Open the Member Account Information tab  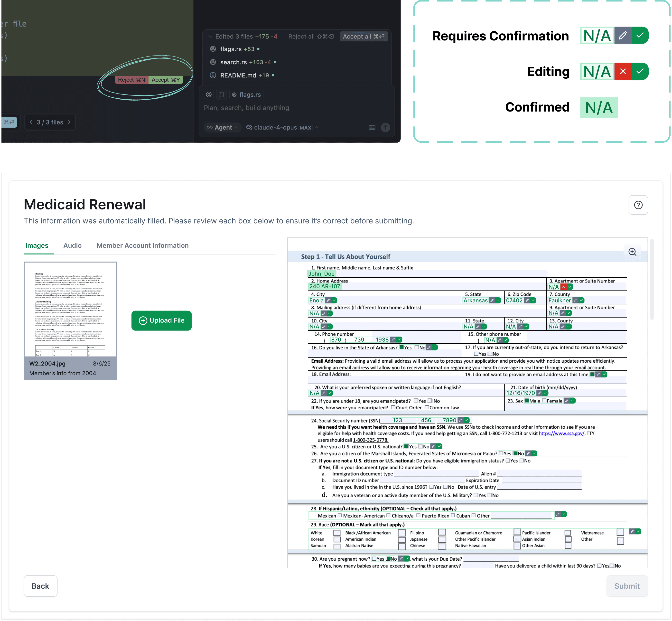pos(142,246)
